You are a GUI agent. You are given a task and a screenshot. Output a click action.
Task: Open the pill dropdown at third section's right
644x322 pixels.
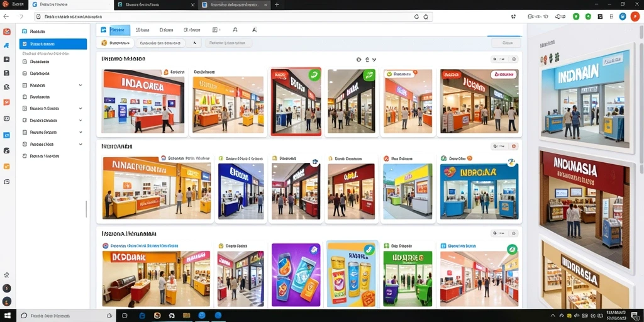click(500, 233)
